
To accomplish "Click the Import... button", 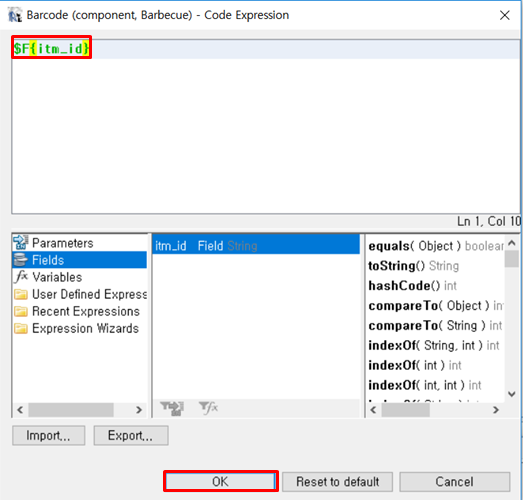I will click(x=48, y=435).
